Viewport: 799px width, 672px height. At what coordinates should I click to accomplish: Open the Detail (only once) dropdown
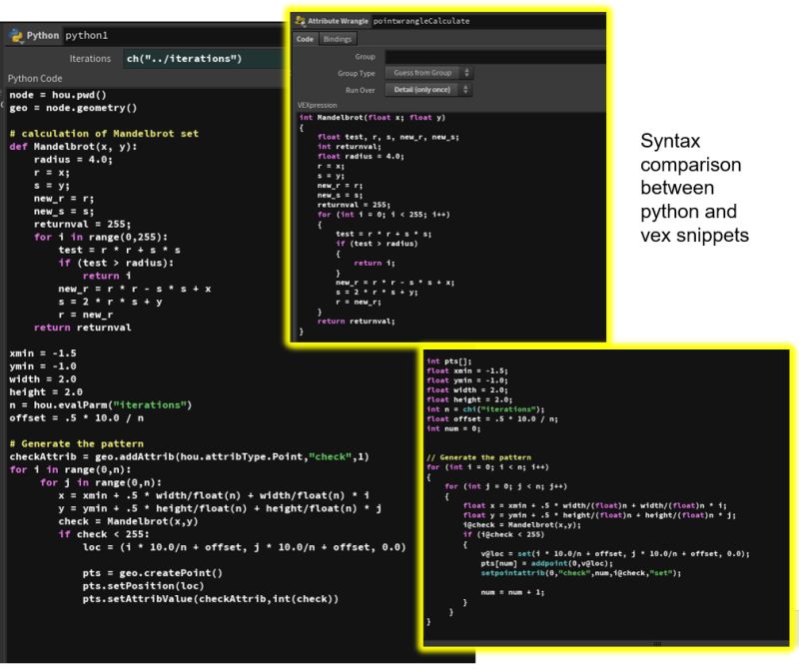tap(421, 89)
